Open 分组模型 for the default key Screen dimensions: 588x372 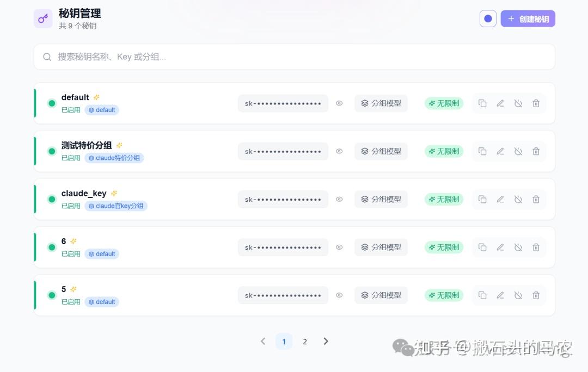(381, 103)
